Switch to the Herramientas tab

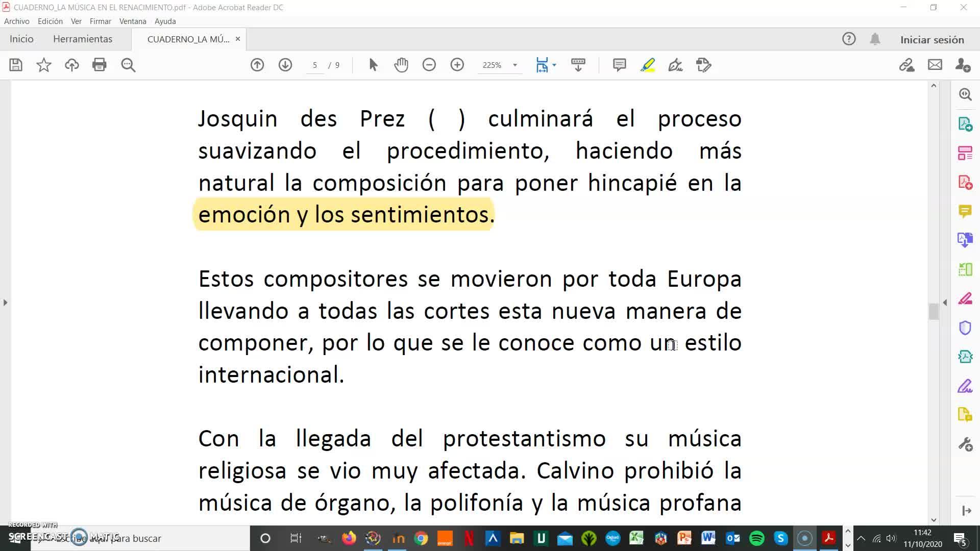(83, 39)
